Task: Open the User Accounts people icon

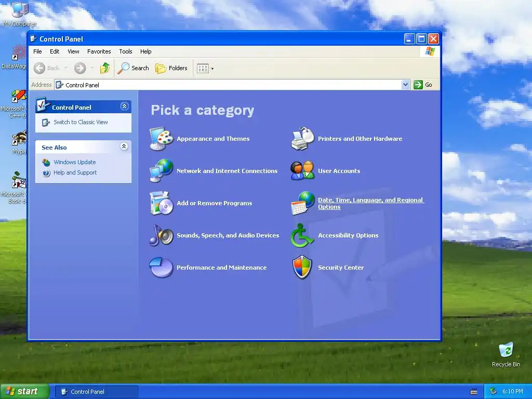Action: (303, 170)
